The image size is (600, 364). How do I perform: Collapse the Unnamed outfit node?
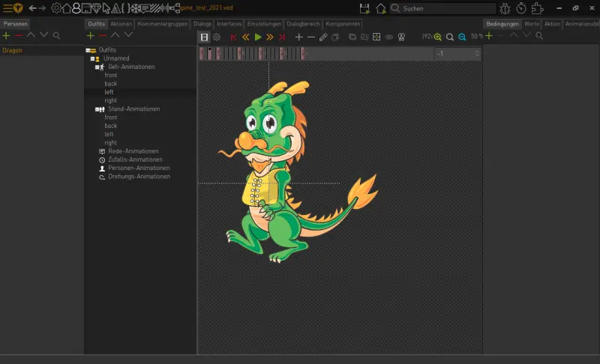(92, 58)
